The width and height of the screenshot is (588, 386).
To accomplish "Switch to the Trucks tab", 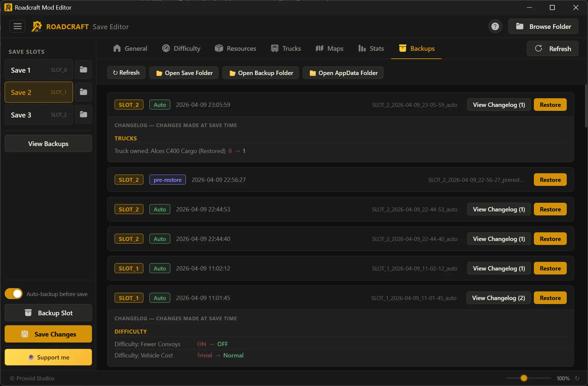I will click(x=286, y=48).
